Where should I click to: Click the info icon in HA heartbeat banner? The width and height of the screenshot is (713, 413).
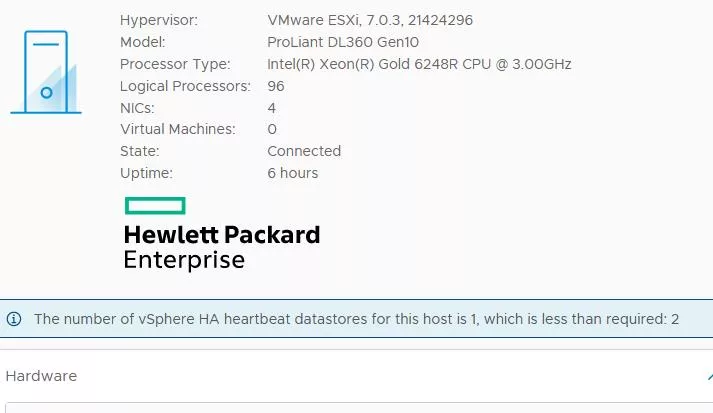[x=14, y=319]
